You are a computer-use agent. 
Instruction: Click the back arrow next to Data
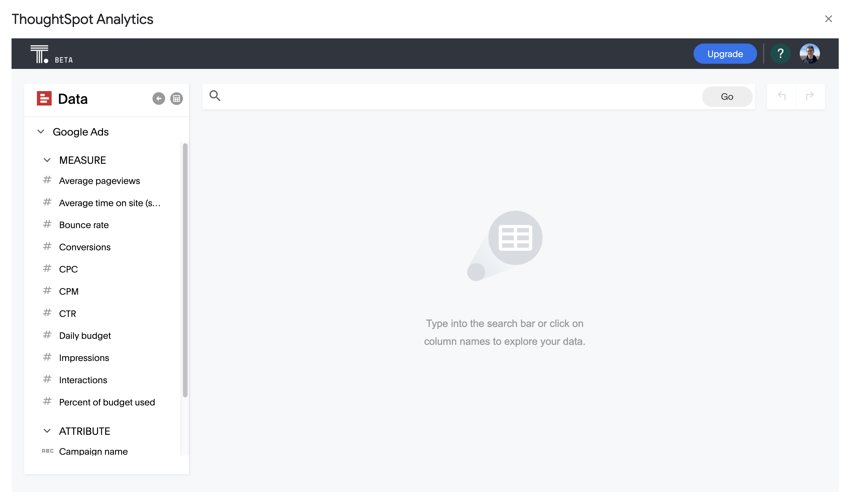[158, 99]
